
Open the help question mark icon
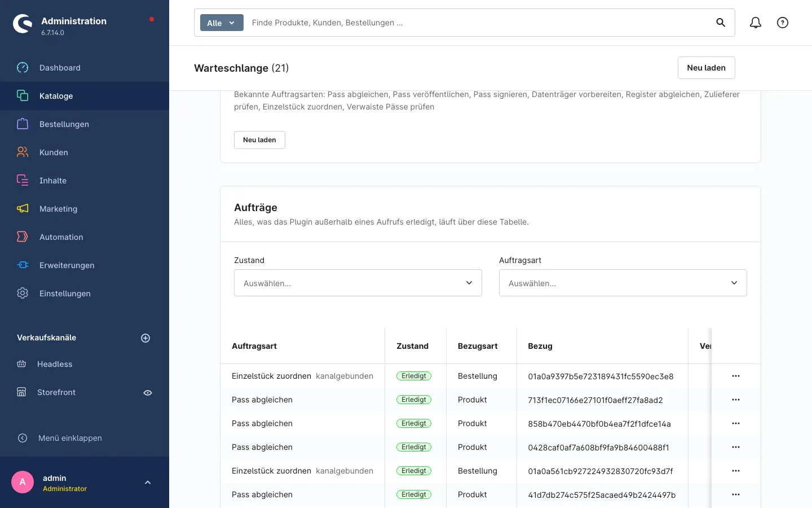coord(783,23)
